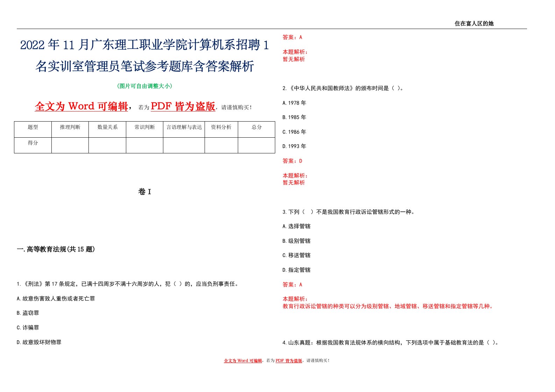Select option A.1978年
The image size is (555, 392).
[x=294, y=103]
